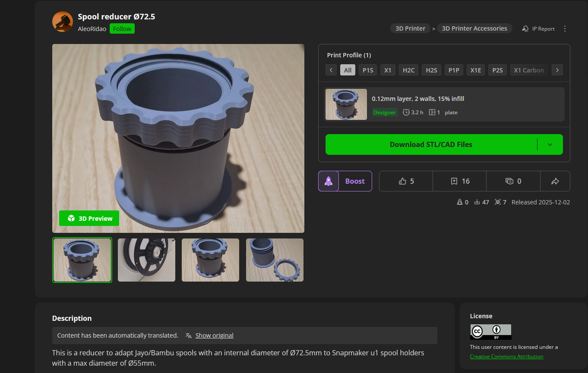Click the prints count icon showing 7
588x373 pixels.
coord(498,202)
